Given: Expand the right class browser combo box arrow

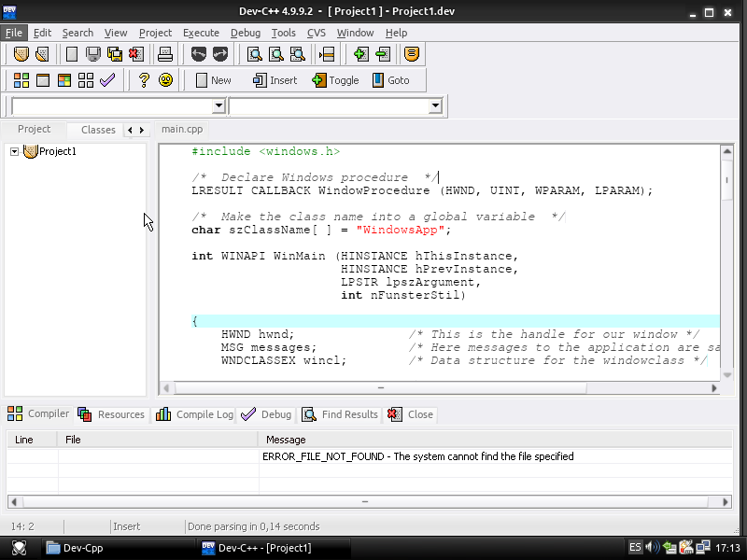Looking at the screenshot, I should (x=435, y=105).
